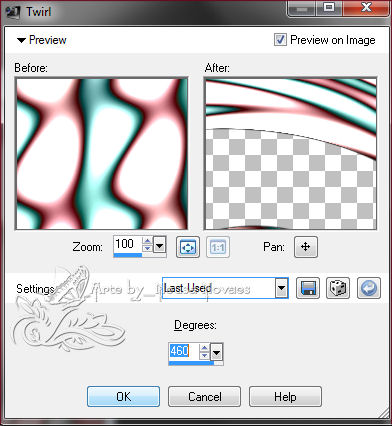Click the Twirl dialog title bar icon

pos(13,12)
